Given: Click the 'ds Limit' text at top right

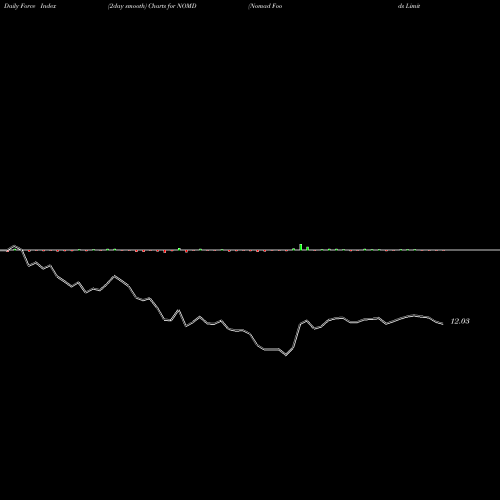Looking at the screenshot, I should point(409,6).
